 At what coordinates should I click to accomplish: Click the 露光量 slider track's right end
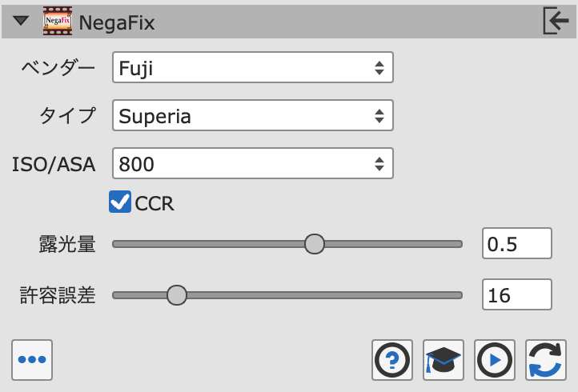458,244
